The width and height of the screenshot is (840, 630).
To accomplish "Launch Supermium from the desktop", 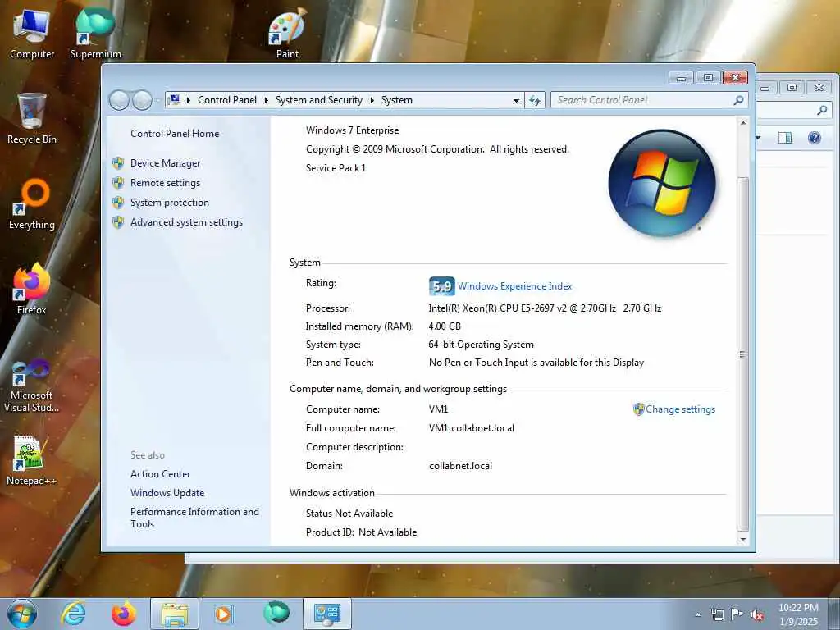I will [95, 34].
